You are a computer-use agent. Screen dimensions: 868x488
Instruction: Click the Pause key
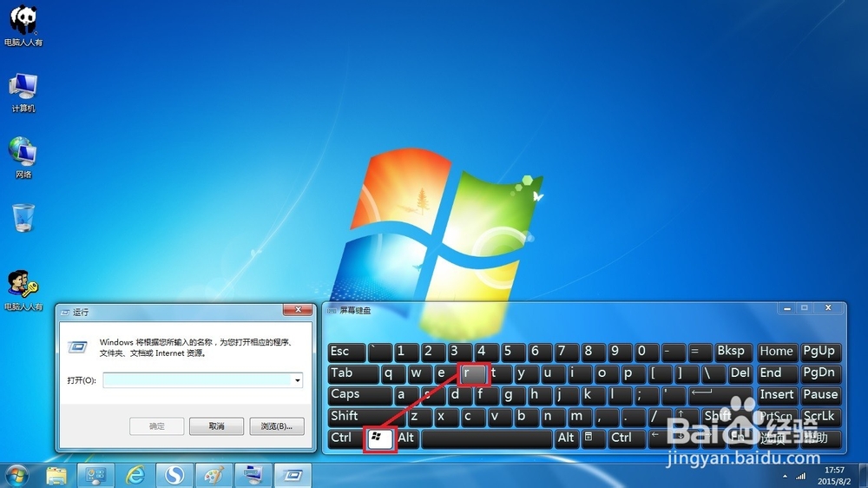click(821, 395)
